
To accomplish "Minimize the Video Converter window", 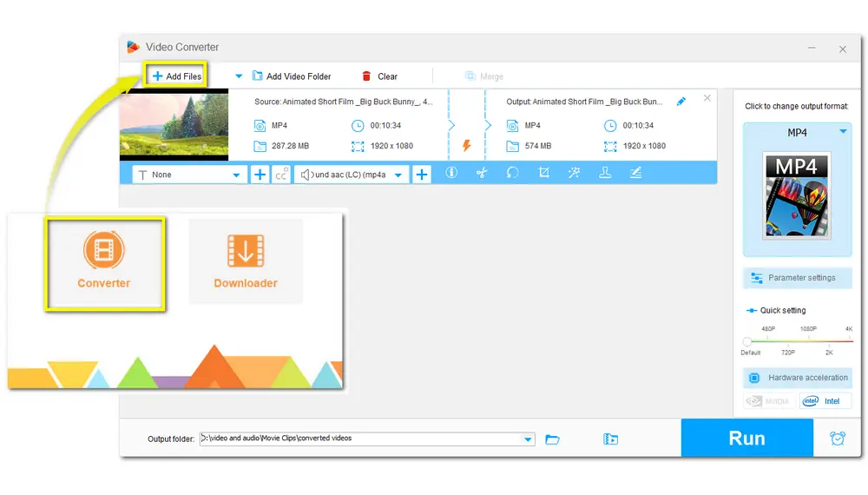I will tap(812, 48).
